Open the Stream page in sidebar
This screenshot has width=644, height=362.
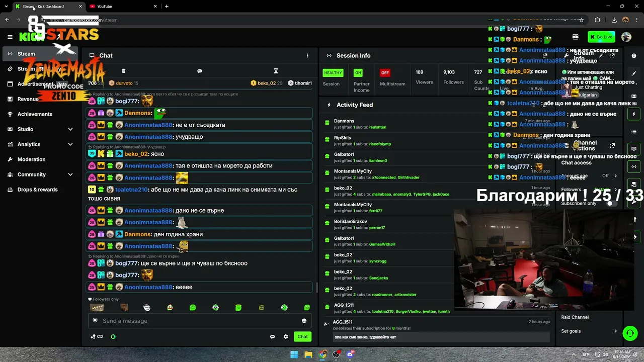click(40, 54)
